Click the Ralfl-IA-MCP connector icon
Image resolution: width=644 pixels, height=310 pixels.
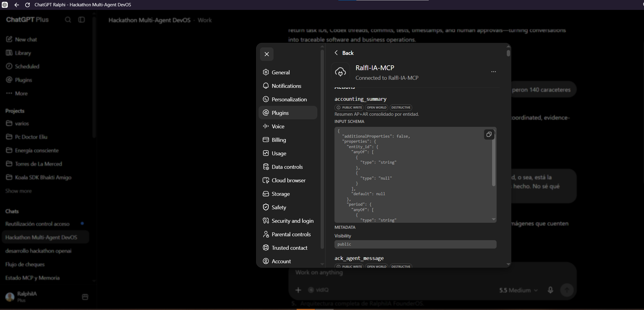click(340, 72)
